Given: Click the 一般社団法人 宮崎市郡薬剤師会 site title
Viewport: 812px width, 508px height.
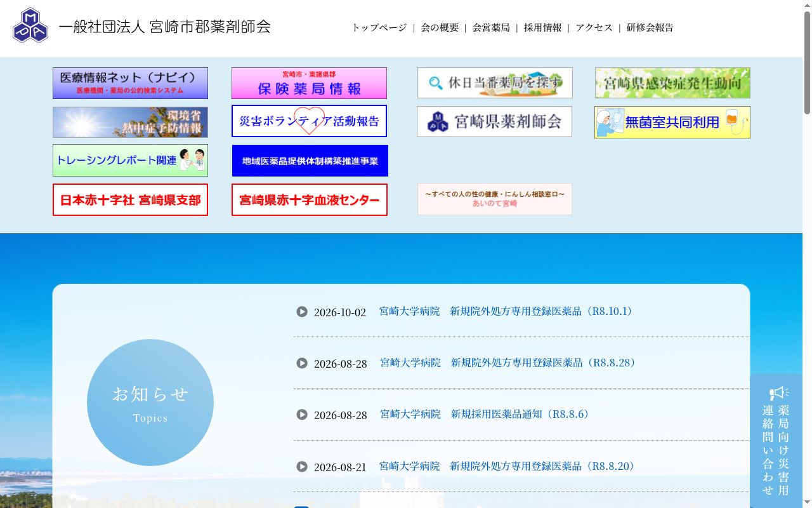Looking at the screenshot, I should pyautogui.click(x=165, y=27).
